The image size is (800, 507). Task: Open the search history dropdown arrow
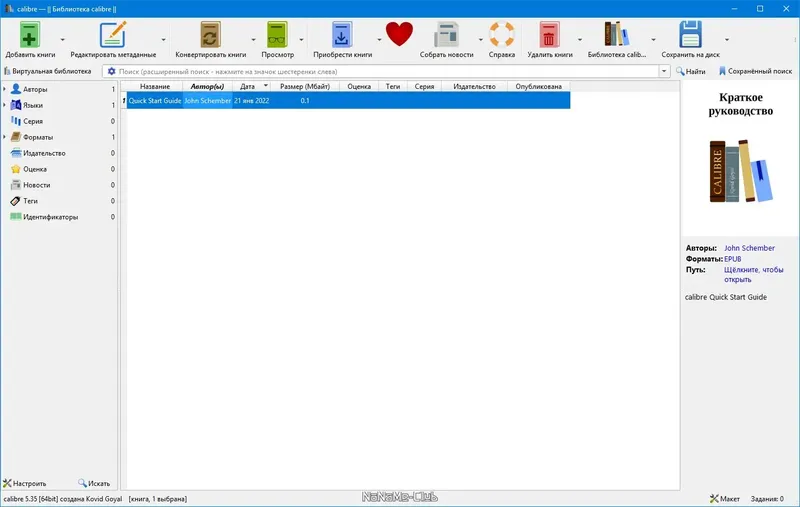(x=664, y=71)
